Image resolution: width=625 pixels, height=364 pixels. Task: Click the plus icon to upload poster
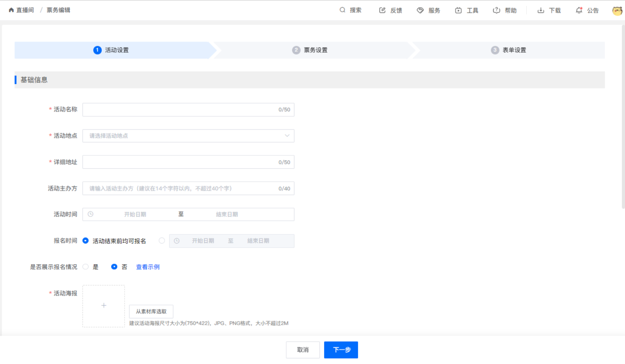(x=104, y=306)
